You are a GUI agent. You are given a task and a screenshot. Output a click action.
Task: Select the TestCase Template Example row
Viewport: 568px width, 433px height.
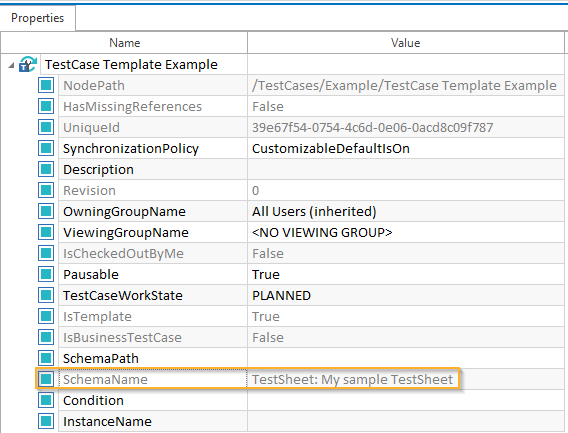[x=131, y=64]
